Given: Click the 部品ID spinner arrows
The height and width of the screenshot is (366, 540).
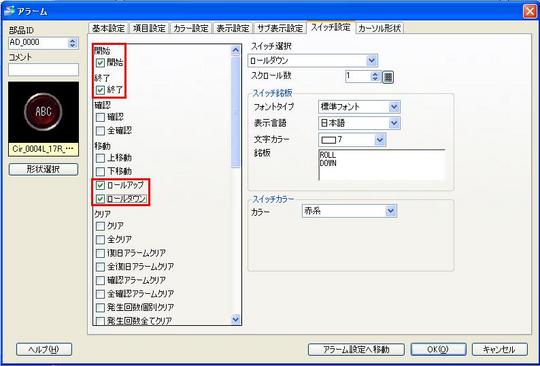Looking at the screenshot, I should [x=72, y=43].
